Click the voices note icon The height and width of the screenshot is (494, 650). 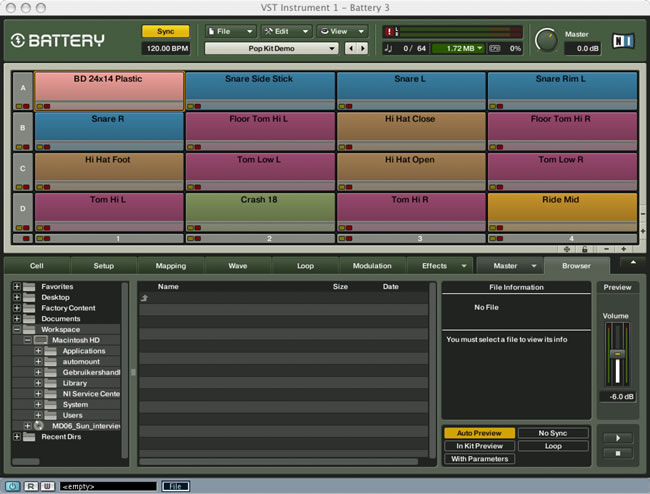[388, 48]
